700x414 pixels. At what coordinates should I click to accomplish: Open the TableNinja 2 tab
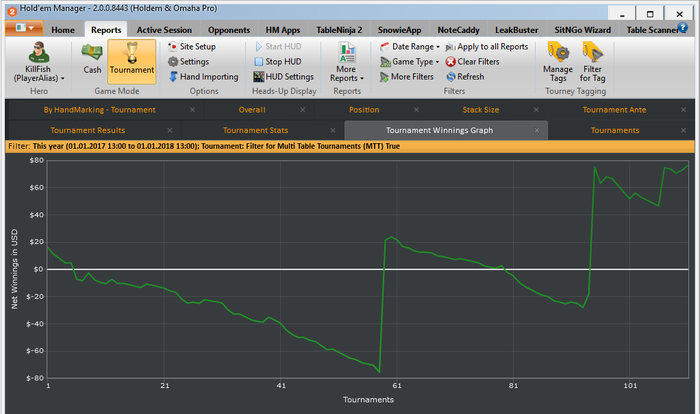tap(339, 30)
